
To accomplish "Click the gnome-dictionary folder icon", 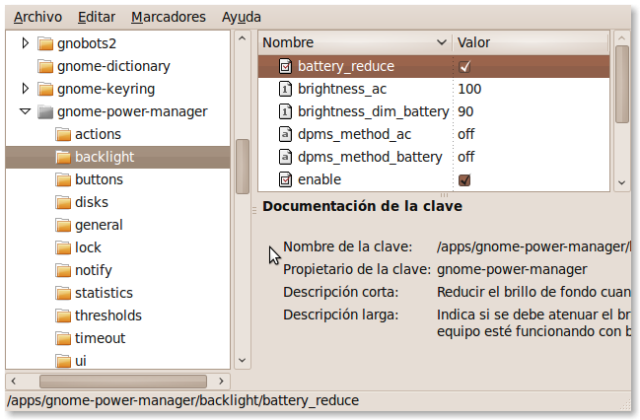I will 44,66.
